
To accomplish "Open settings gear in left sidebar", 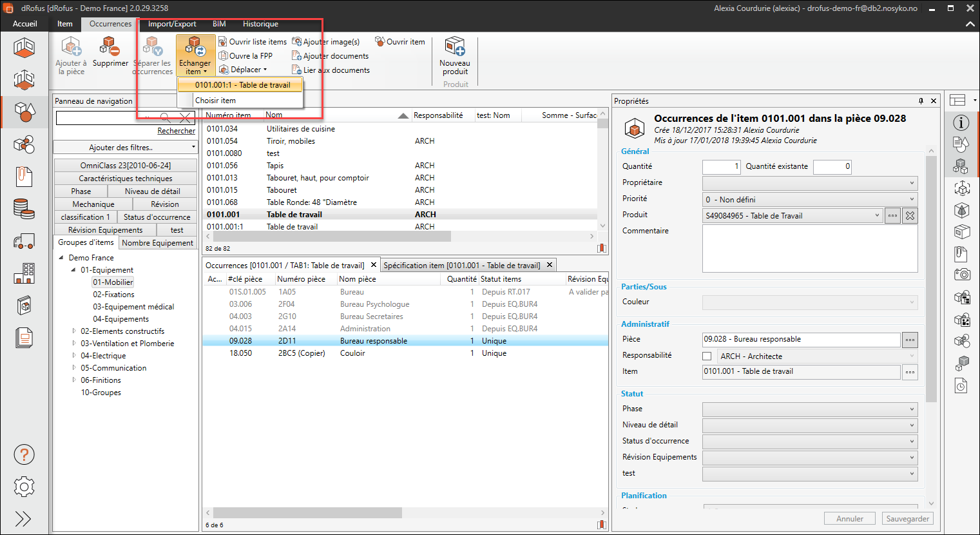I will [x=24, y=487].
